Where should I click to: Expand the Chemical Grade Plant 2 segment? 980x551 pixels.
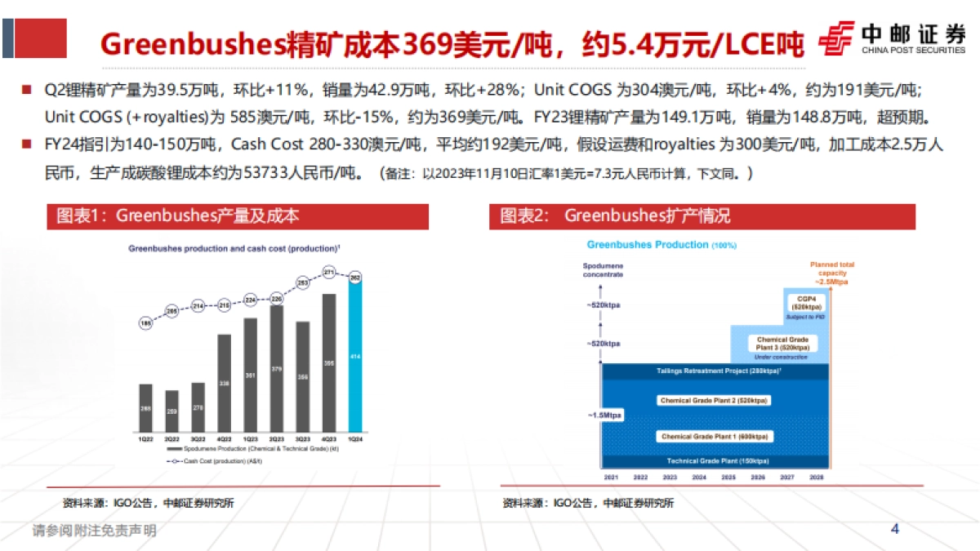(x=713, y=400)
